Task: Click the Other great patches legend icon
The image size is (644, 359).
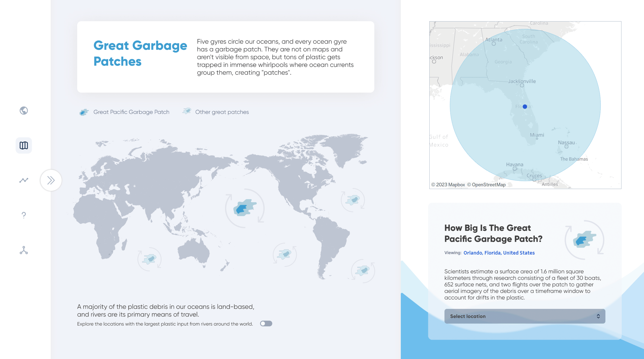Action: tap(186, 112)
